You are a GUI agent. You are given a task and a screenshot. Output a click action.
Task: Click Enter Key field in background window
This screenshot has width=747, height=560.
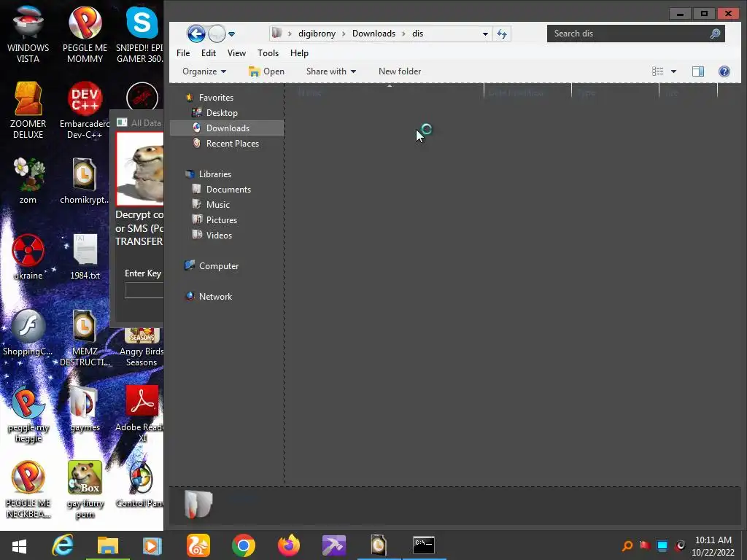144,290
